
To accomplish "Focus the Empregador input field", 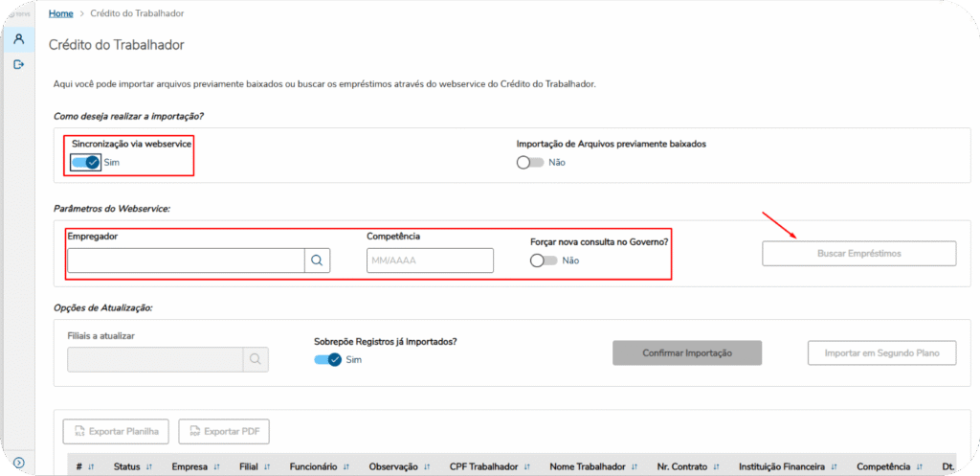I will pyautogui.click(x=186, y=261).
